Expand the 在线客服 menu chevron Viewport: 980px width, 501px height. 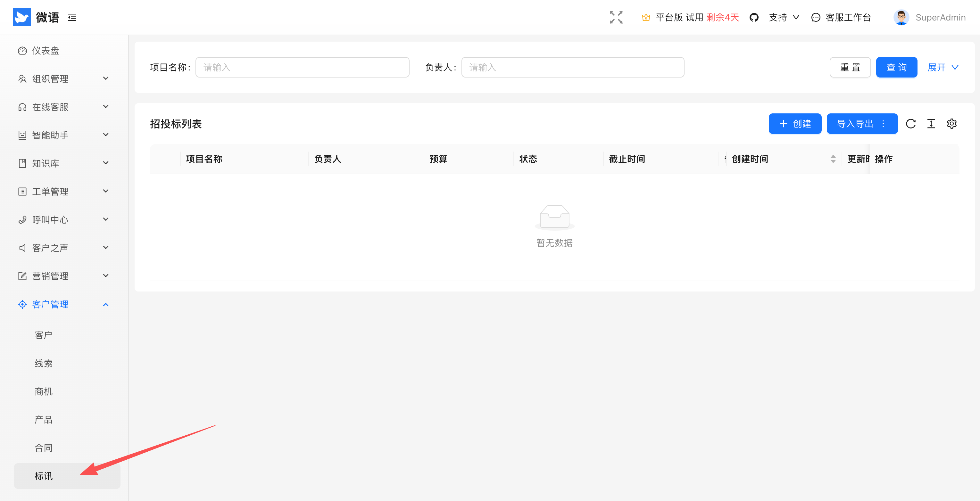pos(106,107)
